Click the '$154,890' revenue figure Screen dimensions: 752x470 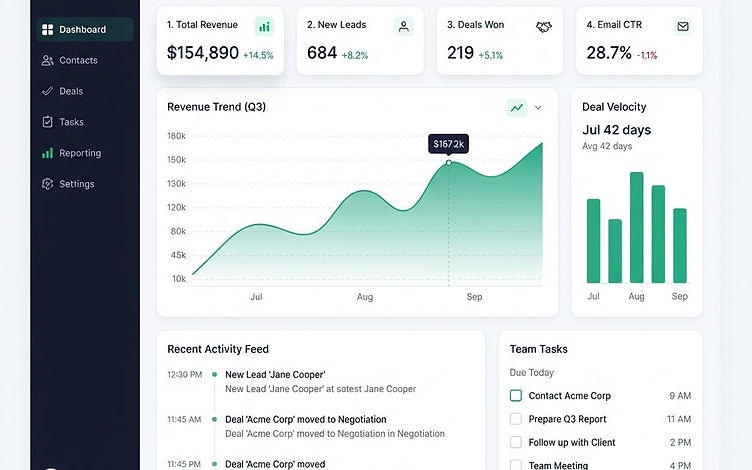[203, 53]
